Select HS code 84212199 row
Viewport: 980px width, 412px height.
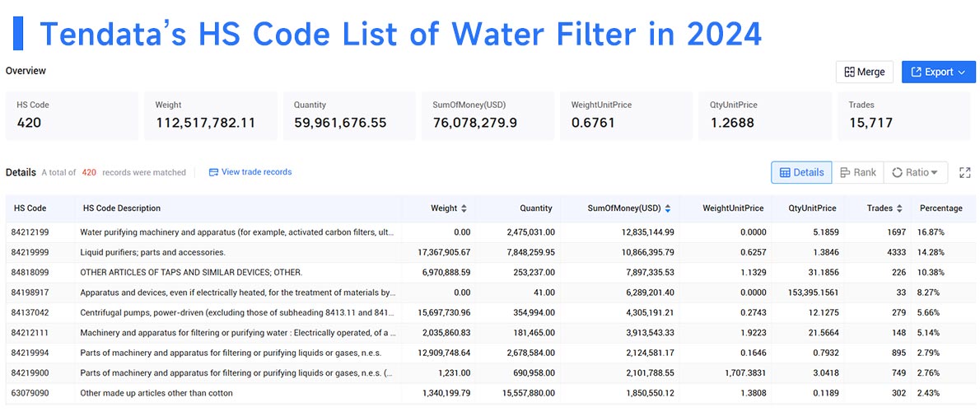pos(491,232)
